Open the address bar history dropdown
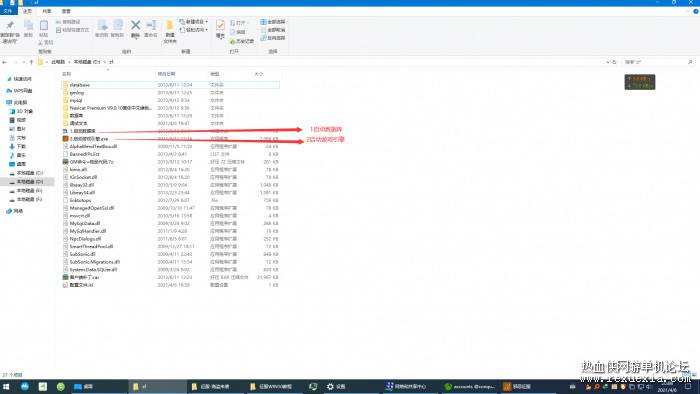Image resolution: width=700 pixels, height=394 pixels. point(608,62)
